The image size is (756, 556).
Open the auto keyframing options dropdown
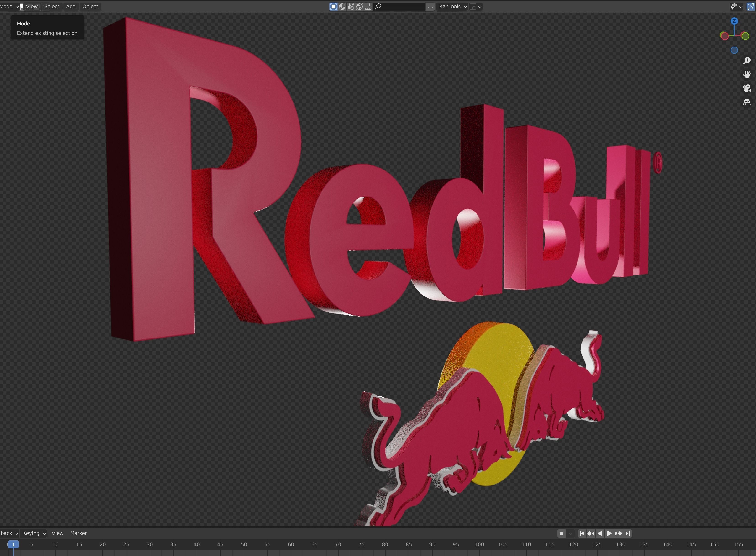point(570,533)
